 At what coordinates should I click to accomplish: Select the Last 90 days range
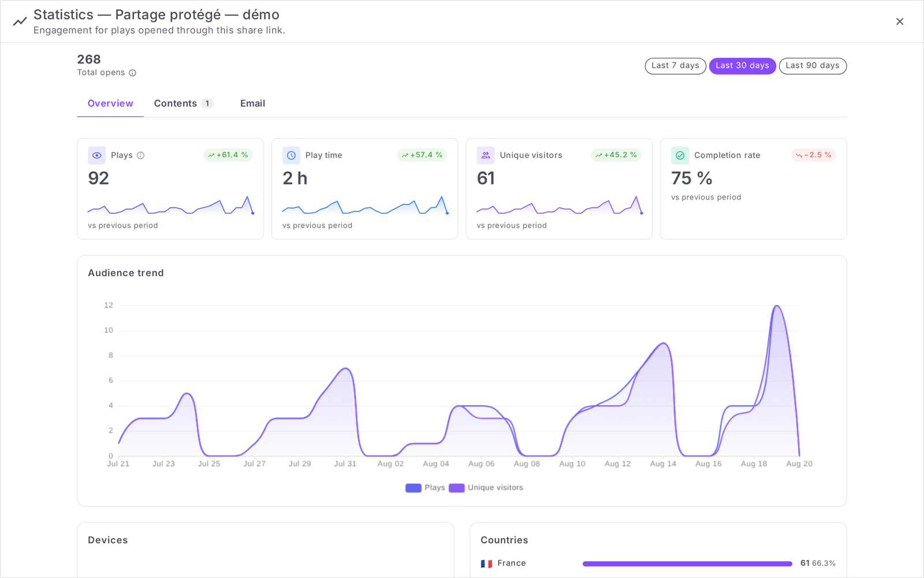(x=813, y=66)
